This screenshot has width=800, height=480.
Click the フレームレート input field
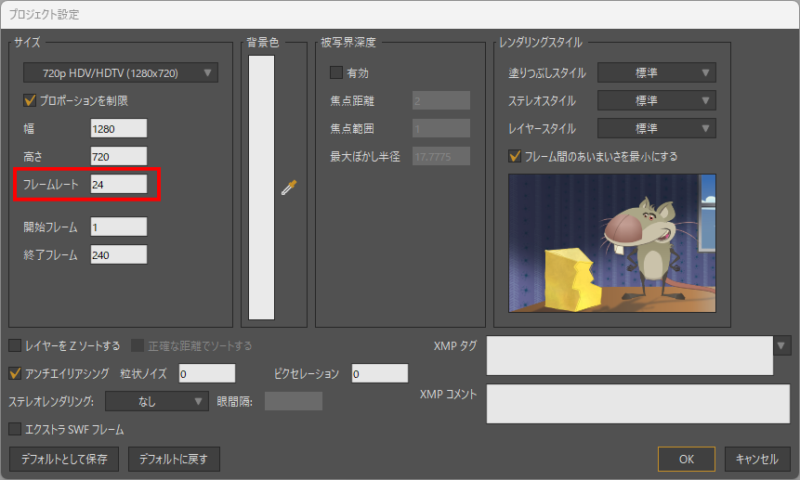click(118, 184)
